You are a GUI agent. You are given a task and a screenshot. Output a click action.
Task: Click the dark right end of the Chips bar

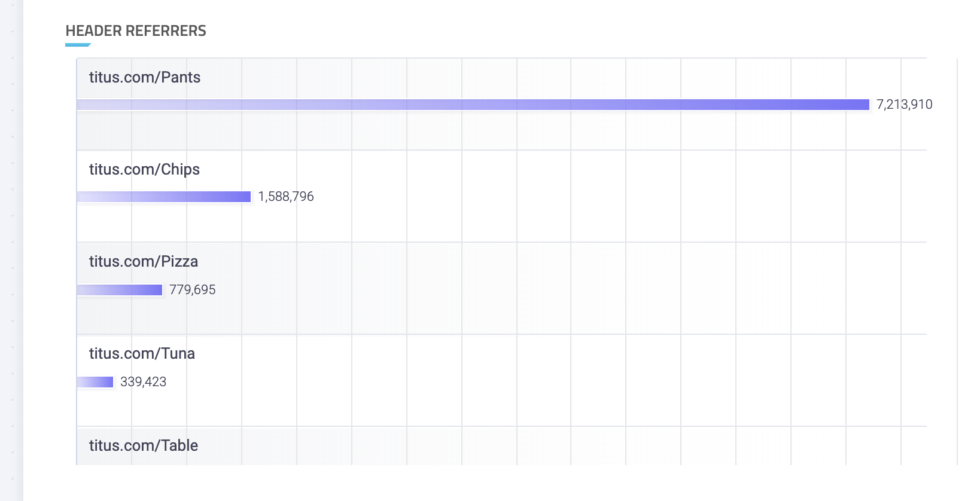pos(244,197)
